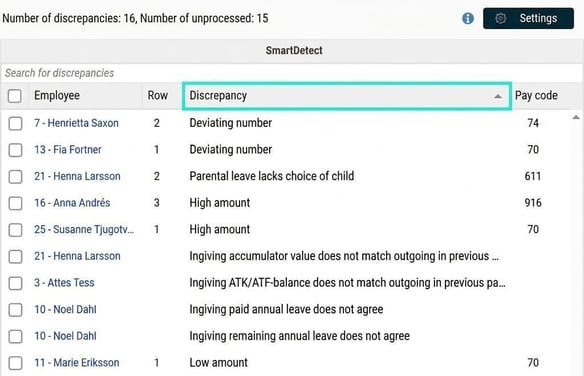This screenshot has height=376, width=584.
Task: Open employee 7 - Henrietta Saxon
Action: tap(76, 123)
